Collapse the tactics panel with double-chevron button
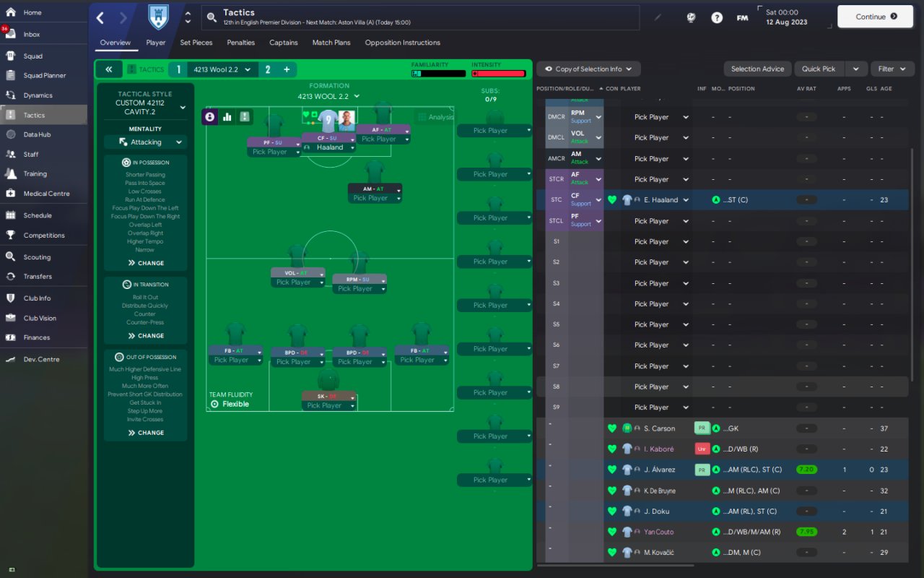Screen dimensions: 924x578 click(x=108, y=69)
